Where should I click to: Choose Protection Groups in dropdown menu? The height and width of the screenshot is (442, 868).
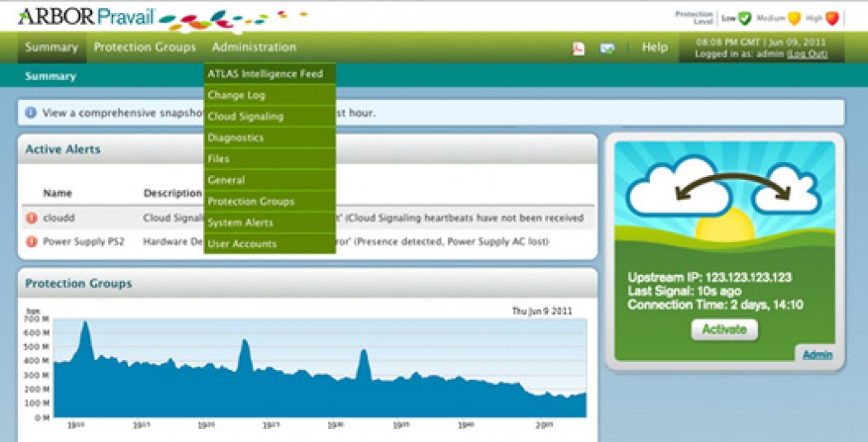[x=269, y=202]
